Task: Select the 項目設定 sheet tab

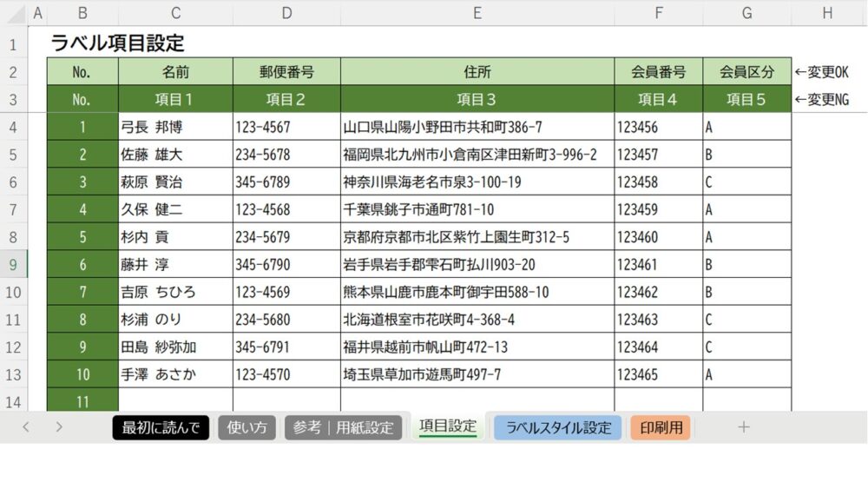Action: (x=448, y=426)
